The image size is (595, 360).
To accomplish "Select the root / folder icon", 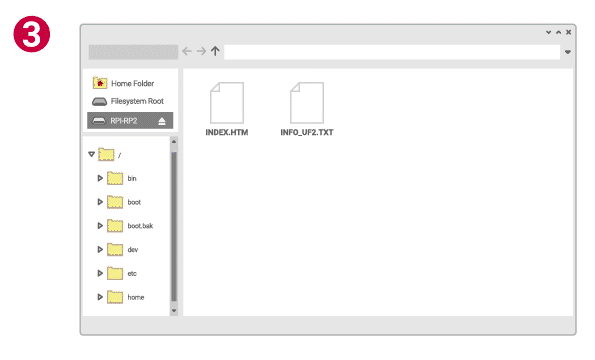I will (106, 154).
